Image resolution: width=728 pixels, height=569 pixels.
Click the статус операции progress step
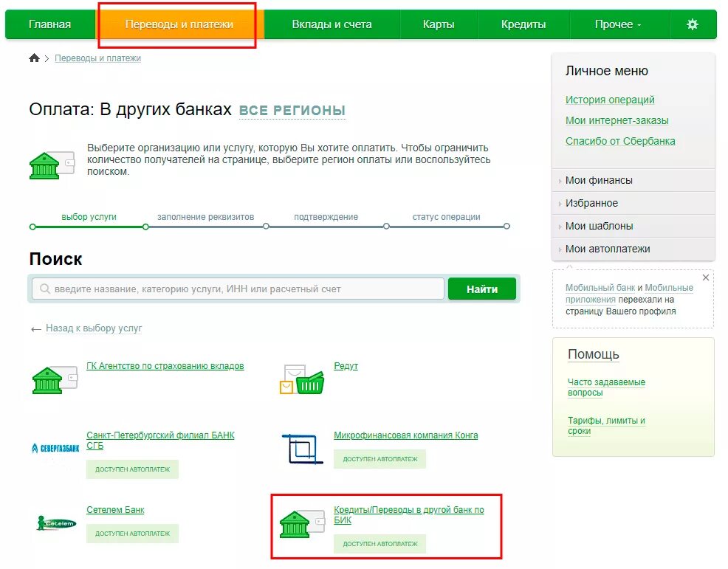446,217
